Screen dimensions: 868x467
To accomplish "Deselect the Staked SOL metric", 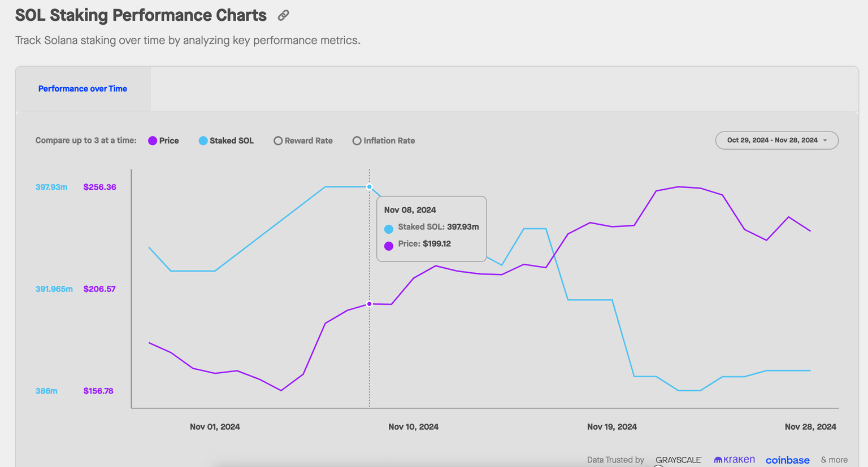I will click(226, 141).
